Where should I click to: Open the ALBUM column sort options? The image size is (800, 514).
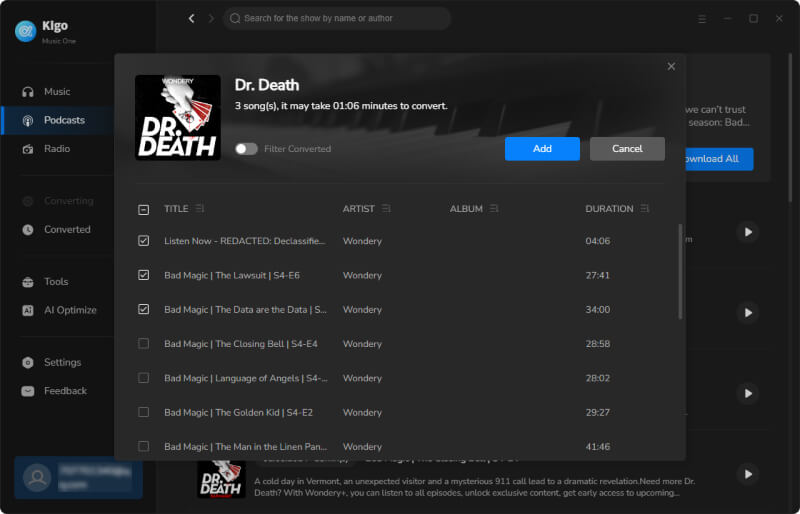tap(494, 208)
